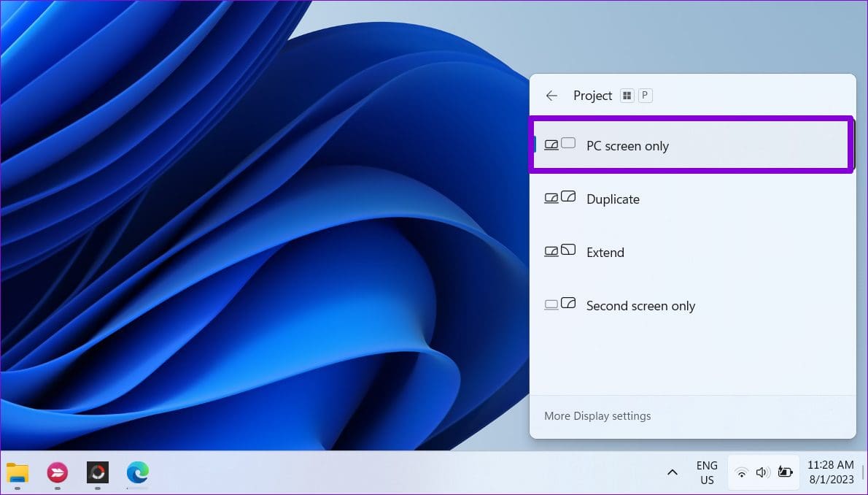Launch Microsoft Edge from the taskbar

[137, 475]
